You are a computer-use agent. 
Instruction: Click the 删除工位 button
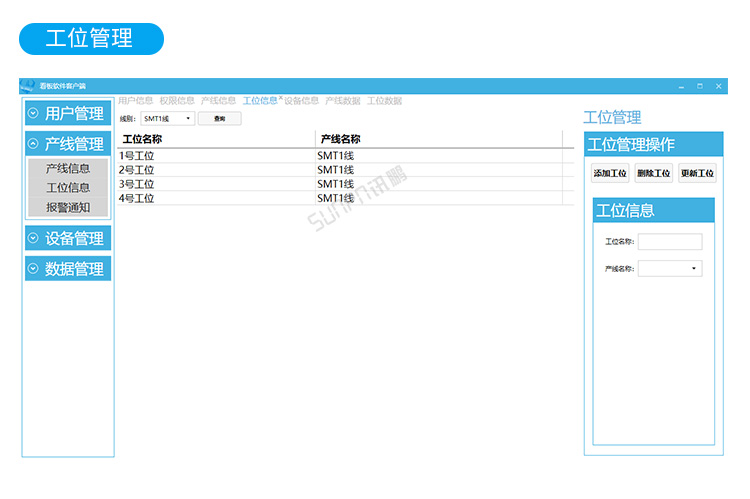(653, 173)
